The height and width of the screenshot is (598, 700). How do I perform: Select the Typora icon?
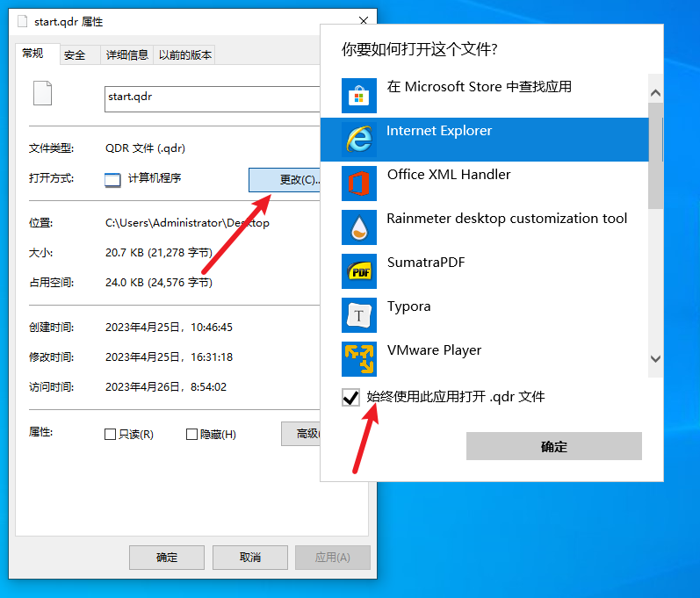pos(359,315)
